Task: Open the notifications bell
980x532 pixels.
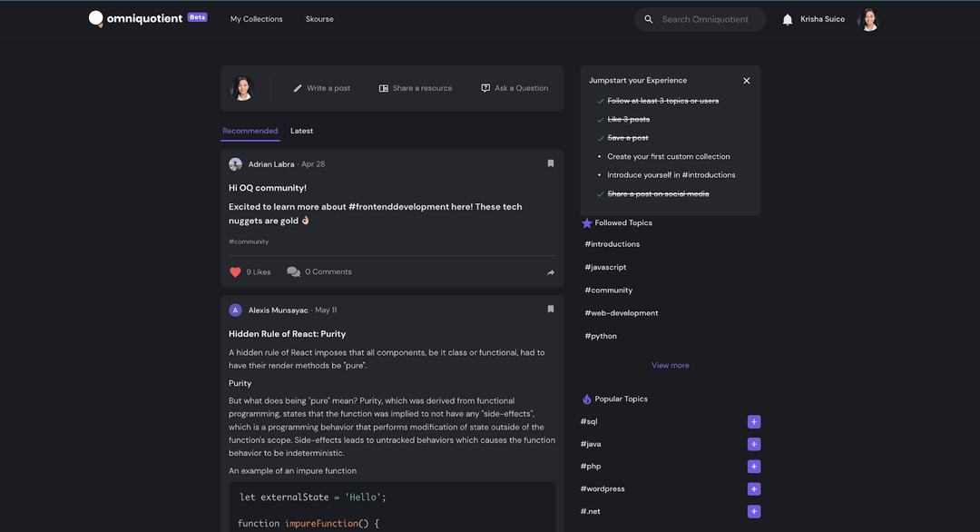Action: point(788,19)
